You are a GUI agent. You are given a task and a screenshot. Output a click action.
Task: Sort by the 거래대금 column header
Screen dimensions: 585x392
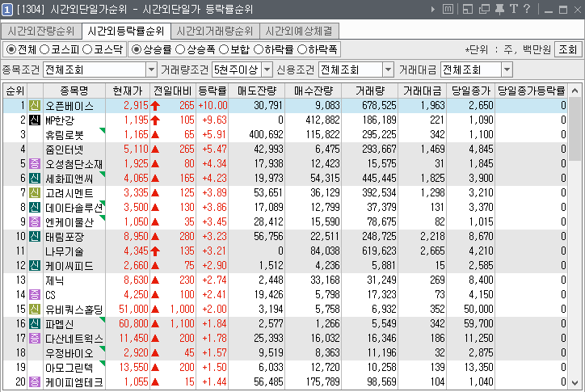coord(422,91)
